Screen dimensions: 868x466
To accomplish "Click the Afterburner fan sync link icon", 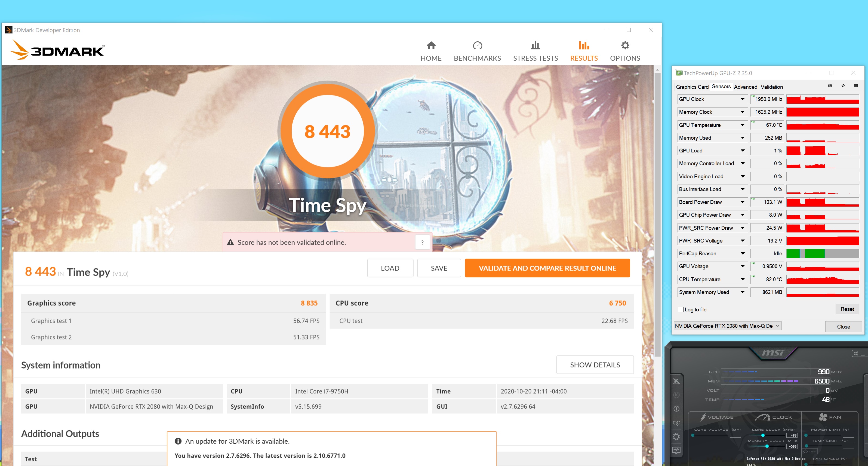I will pos(805,451).
